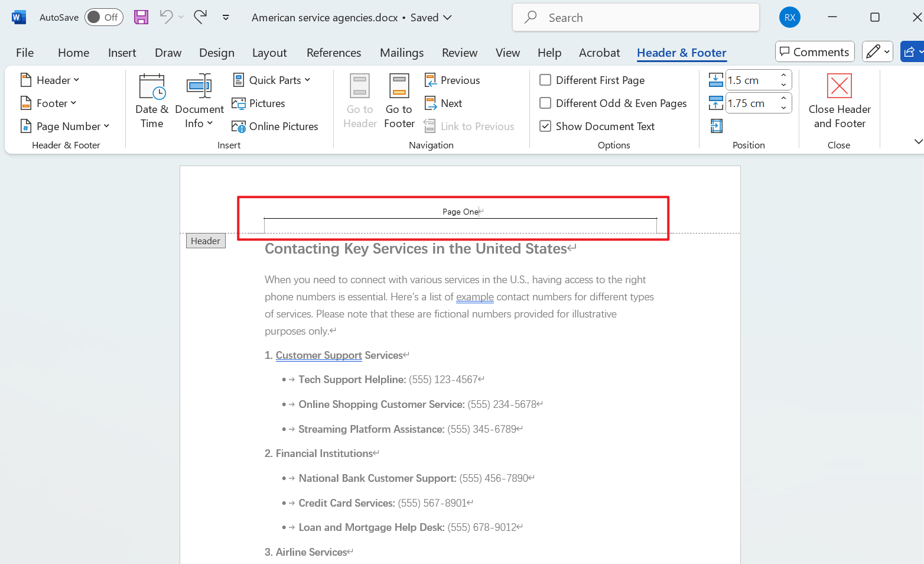This screenshot has height=564, width=924.
Task: Click the Header label tag on page
Action: [x=206, y=241]
